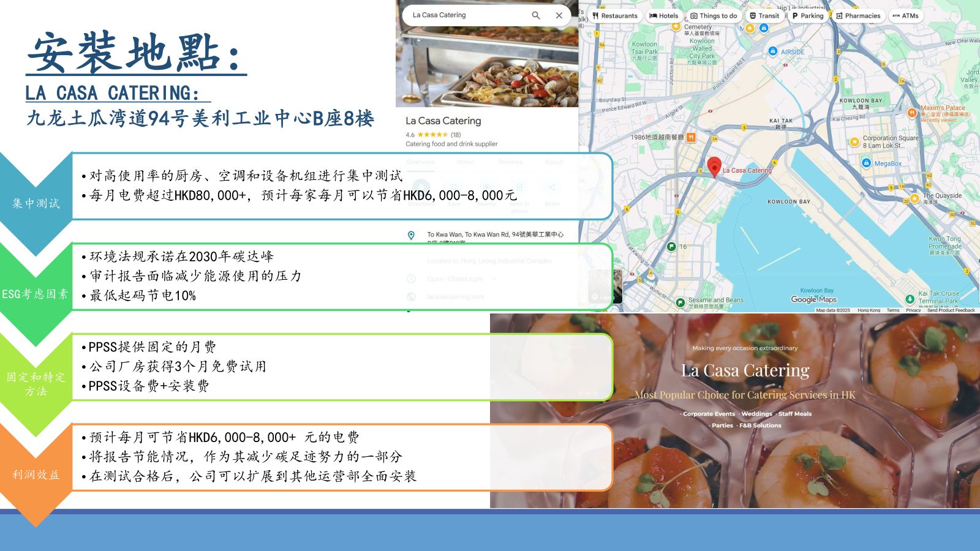
Task: Click the Maxim's Palace restaurant pin
Action: [x=912, y=113]
